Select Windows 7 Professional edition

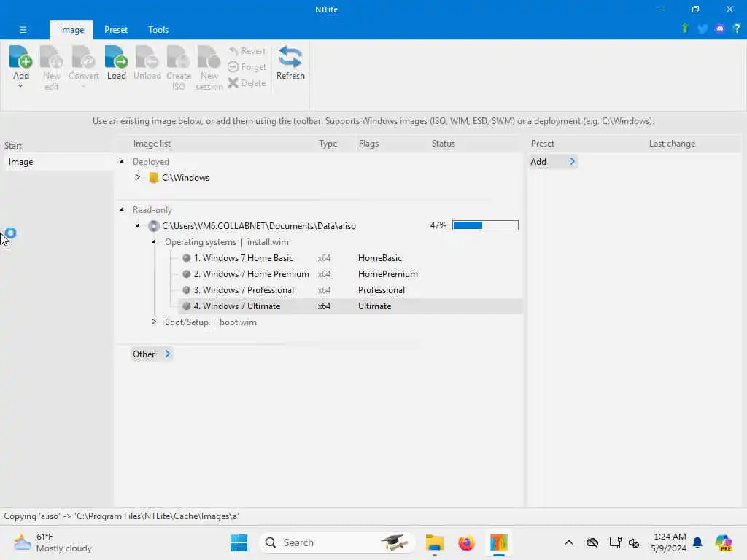(244, 290)
